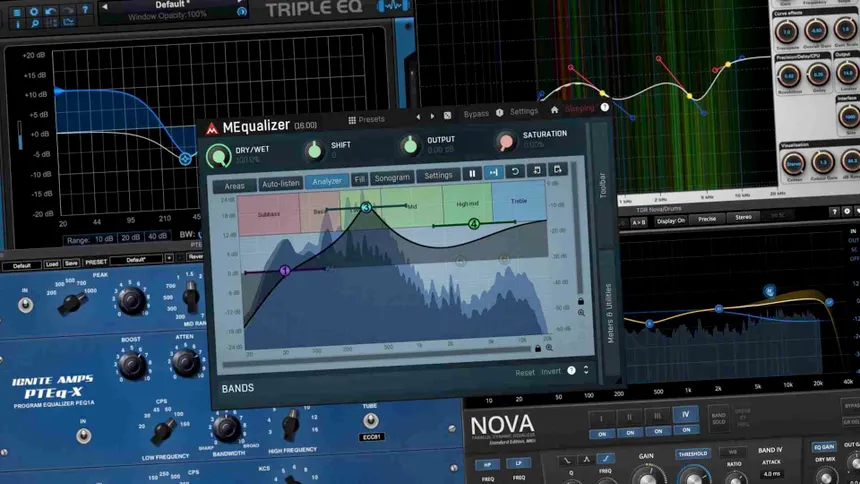Screen dimensions: 860x484
Task: Open MEqualizer Presets grid
Action: (366, 119)
